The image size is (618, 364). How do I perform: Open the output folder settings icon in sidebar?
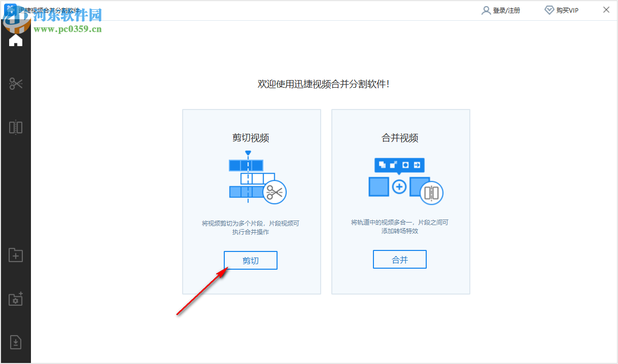click(x=16, y=299)
